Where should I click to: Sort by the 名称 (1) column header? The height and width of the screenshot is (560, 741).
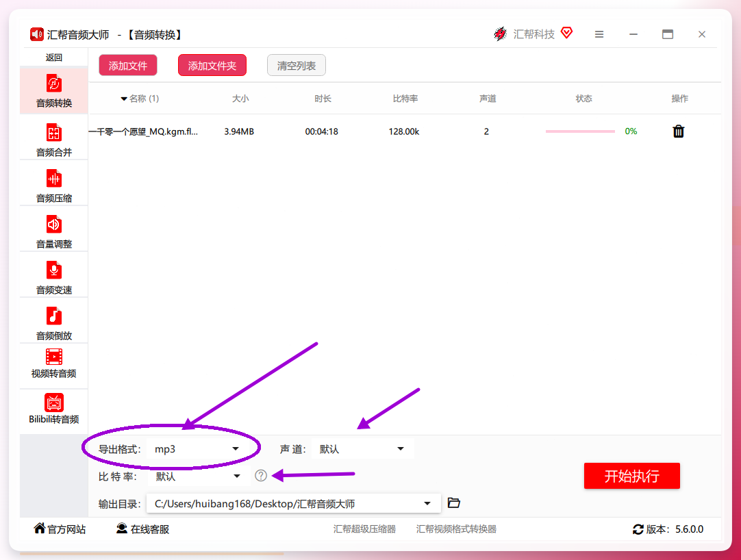click(x=140, y=99)
